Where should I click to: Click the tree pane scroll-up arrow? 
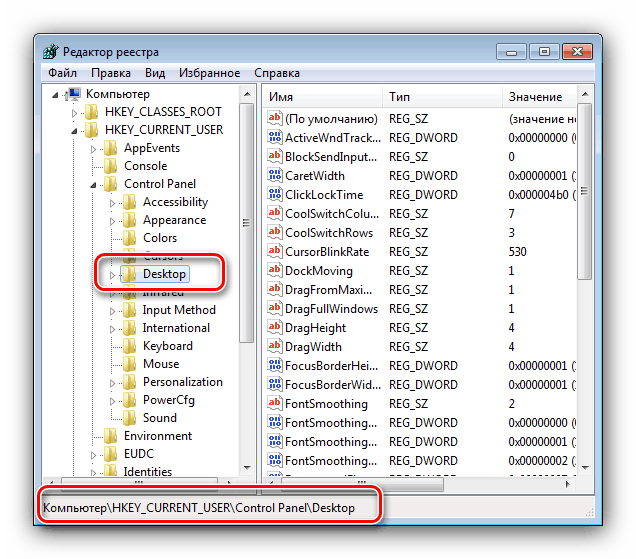coord(247,95)
